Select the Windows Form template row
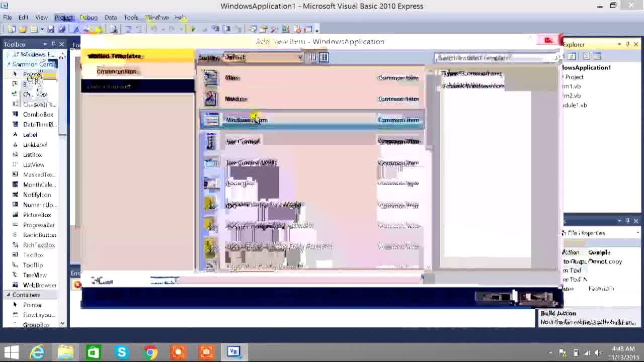This screenshot has height=362, width=644. (x=312, y=120)
